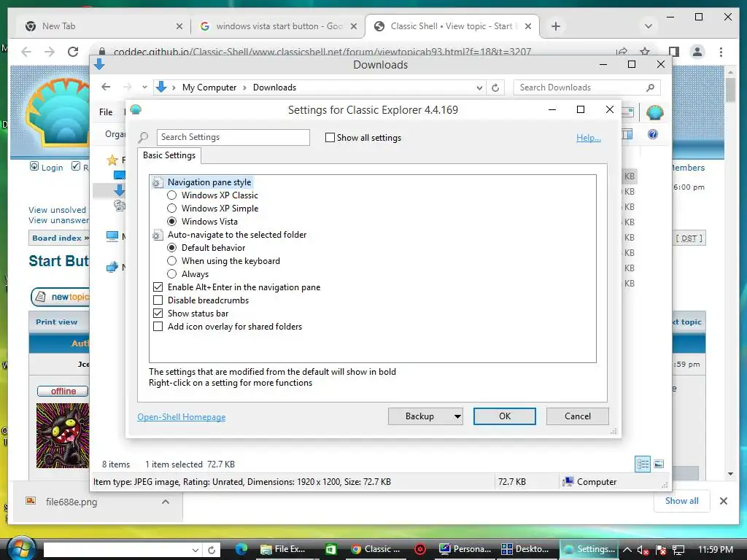The image size is (747, 560).
Task: Click the muted volume icon in system tray
Action: click(x=643, y=550)
